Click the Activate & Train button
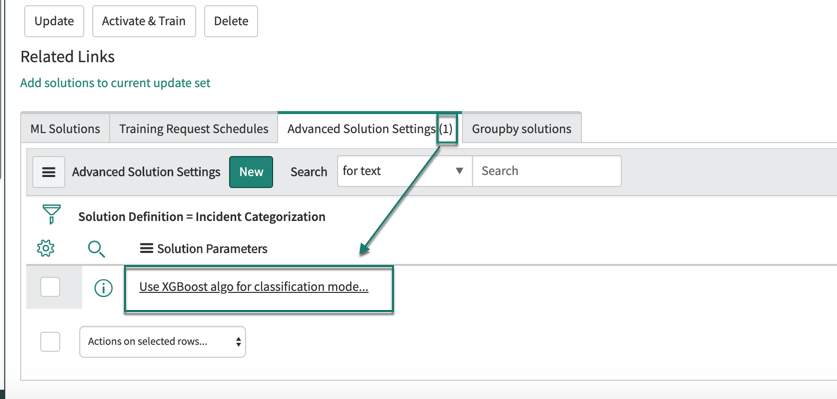Viewport: 837px width, 399px height. tap(144, 21)
